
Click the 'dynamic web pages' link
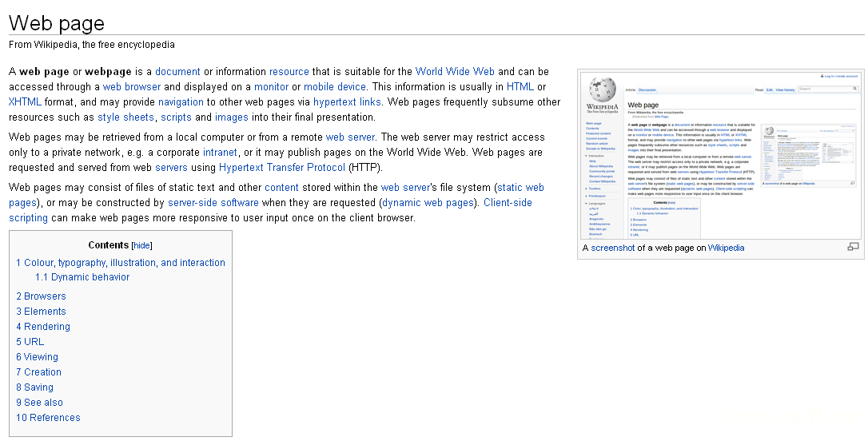pos(428,202)
